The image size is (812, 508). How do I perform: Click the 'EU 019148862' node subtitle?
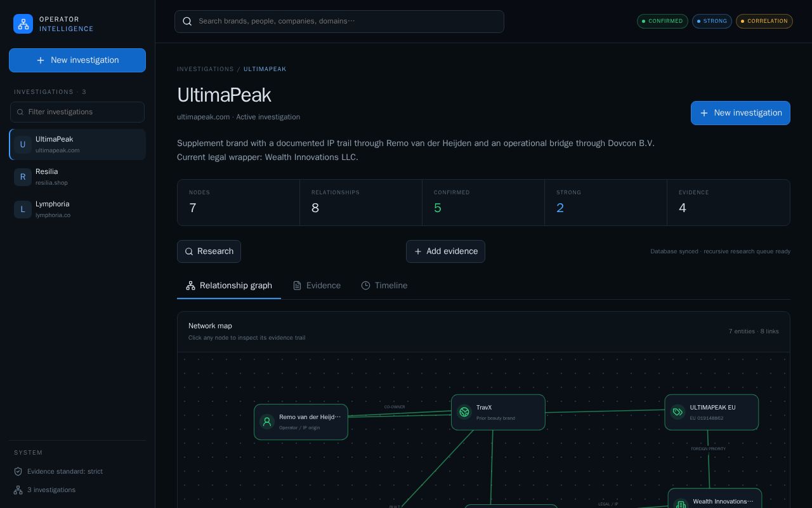pyautogui.click(x=707, y=418)
